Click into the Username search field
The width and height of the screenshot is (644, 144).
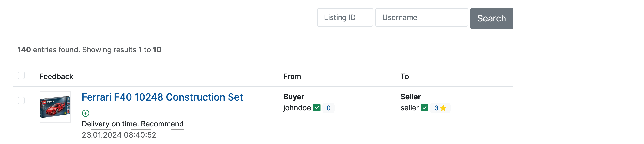tap(421, 18)
